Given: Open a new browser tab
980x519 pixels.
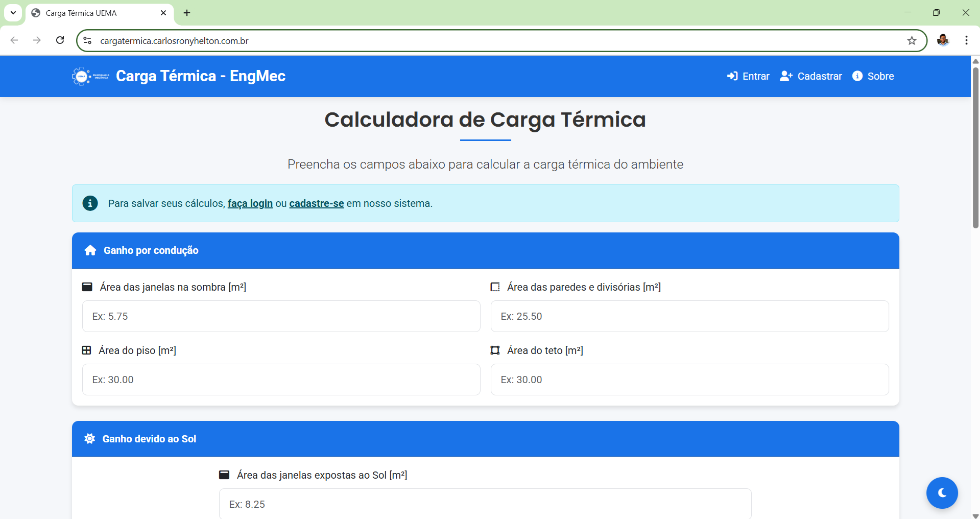Looking at the screenshot, I should pos(187,13).
